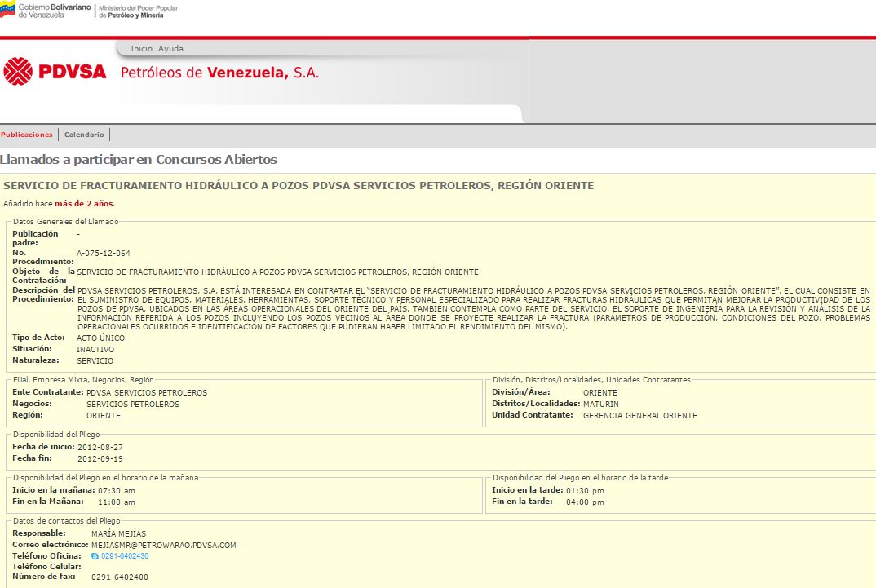Click the SERVICIO DE FRACTURAMIENTO HIDRÁULICO title

[x=299, y=186]
